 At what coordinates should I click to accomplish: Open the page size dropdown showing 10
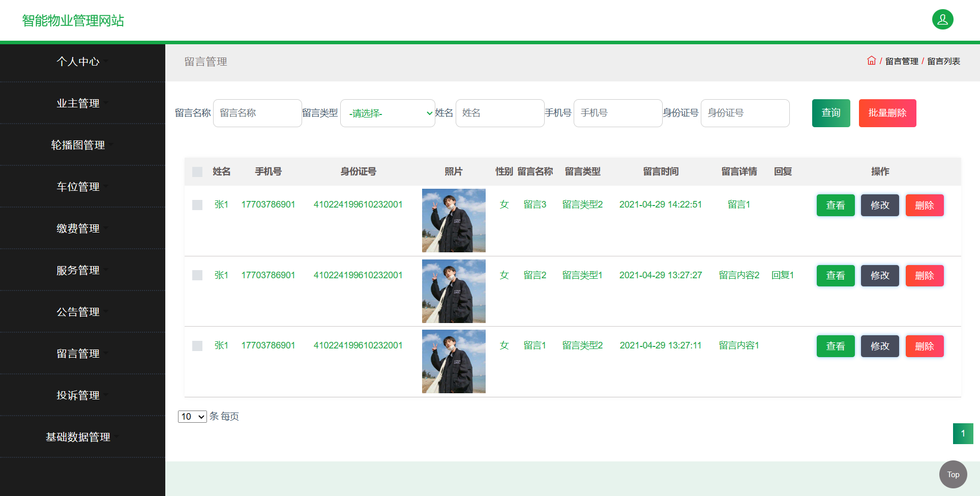click(x=192, y=416)
